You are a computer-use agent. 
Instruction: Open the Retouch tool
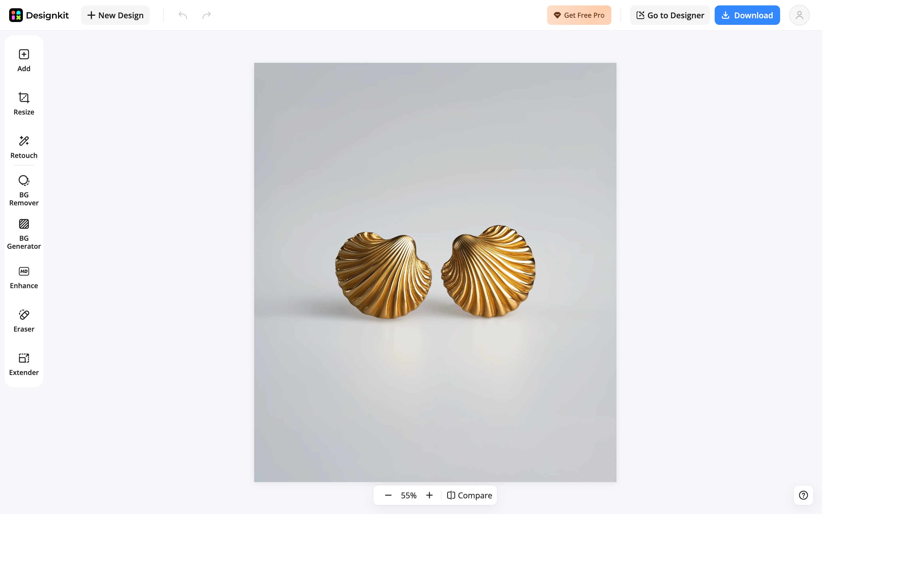point(24,147)
